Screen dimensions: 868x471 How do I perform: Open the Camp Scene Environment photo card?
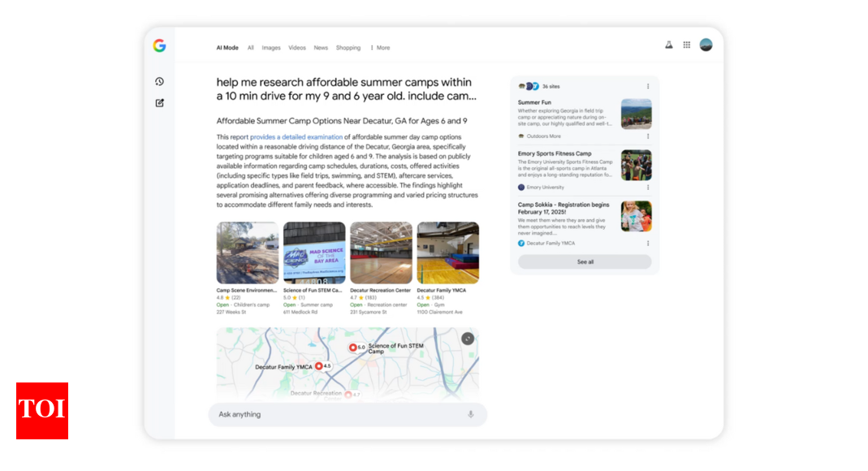[248, 253]
